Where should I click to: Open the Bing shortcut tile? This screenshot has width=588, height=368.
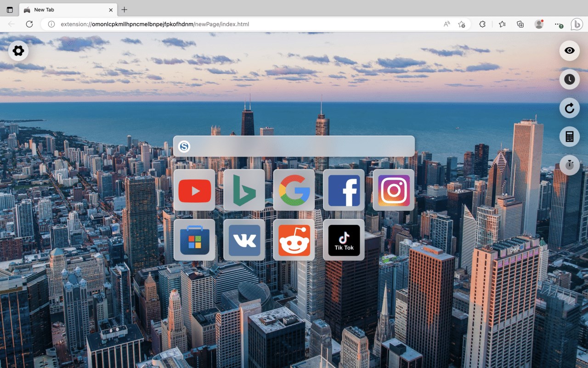tap(244, 190)
